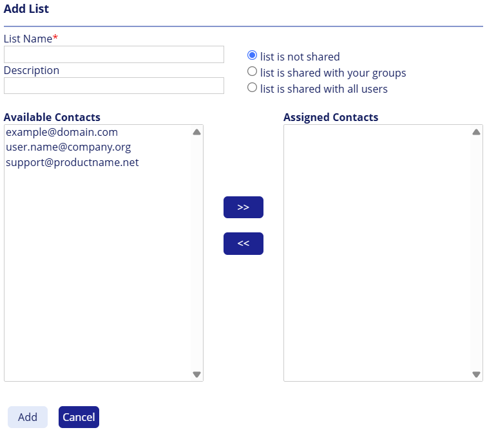Image resolution: width=487 pixels, height=448 pixels.
Task: Select 'list is not shared' option
Action: click(x=253, y=56)
